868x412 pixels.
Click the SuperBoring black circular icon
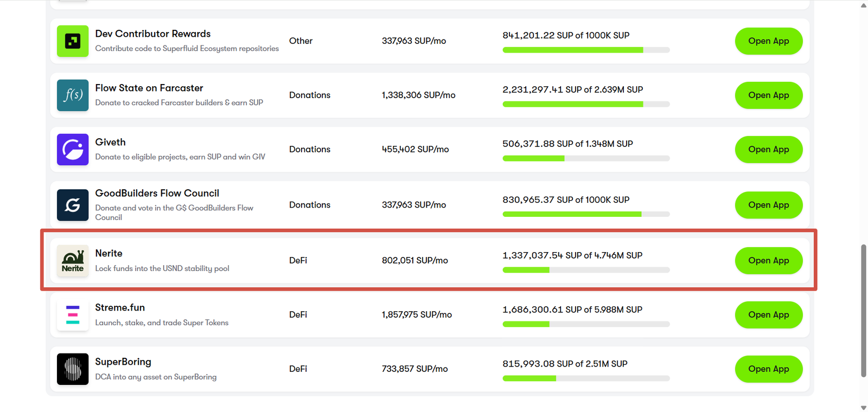73,369
